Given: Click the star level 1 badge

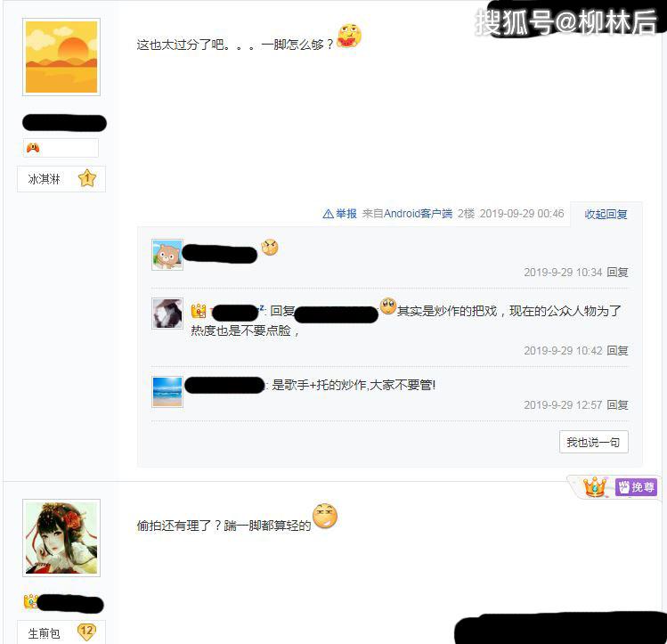Looking at the screenshot, I should [x=87, y=179].
